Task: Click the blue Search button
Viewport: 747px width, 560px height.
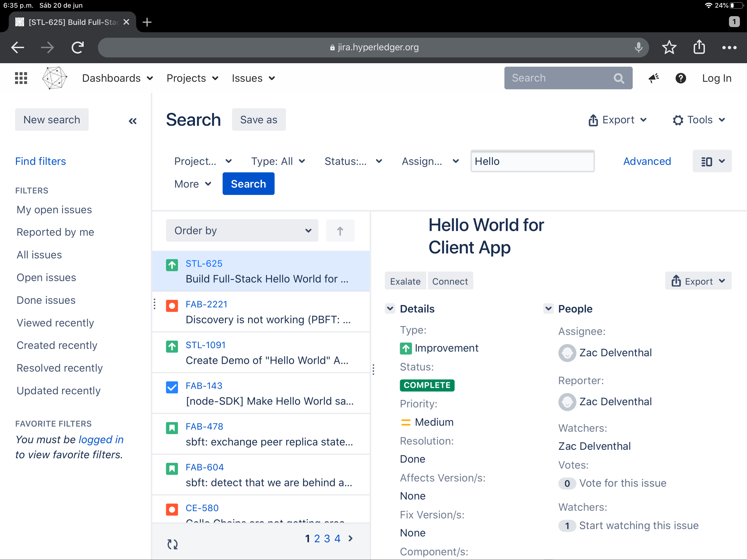Action: click(x=248, y=184)
